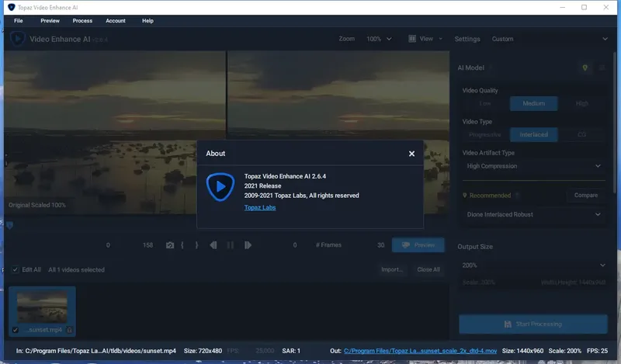Screen dimensions: 621x364
Task: Open the Help menu
Action: click(147, 21)
